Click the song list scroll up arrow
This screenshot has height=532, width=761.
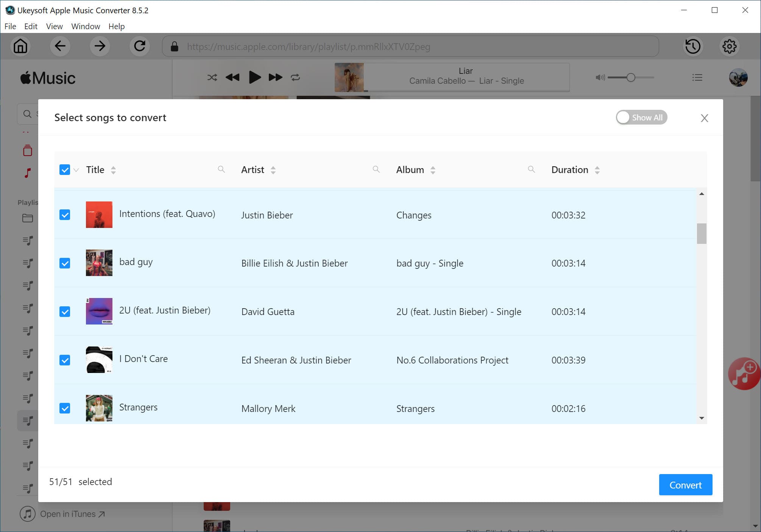(x=702, y=194)
